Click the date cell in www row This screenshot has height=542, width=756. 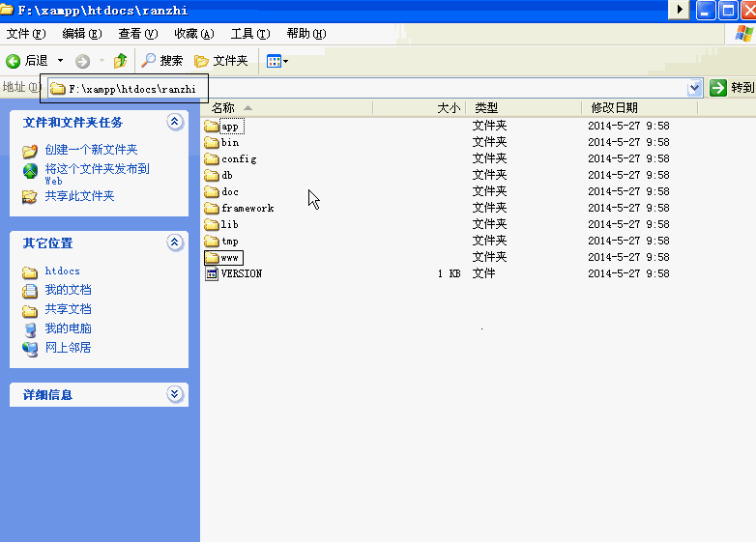pos(628,257)
